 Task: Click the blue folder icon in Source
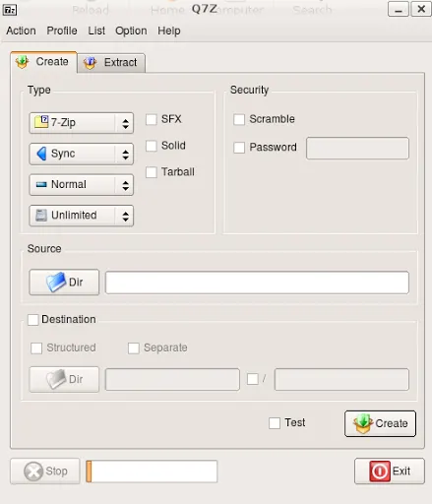(x=56, y=282)
